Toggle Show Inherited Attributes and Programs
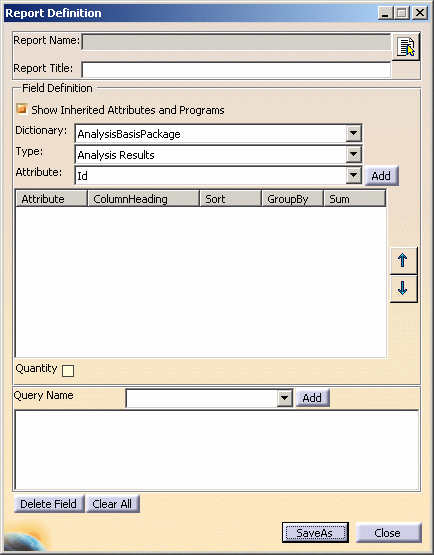The image size is (434, 555). 22,109
